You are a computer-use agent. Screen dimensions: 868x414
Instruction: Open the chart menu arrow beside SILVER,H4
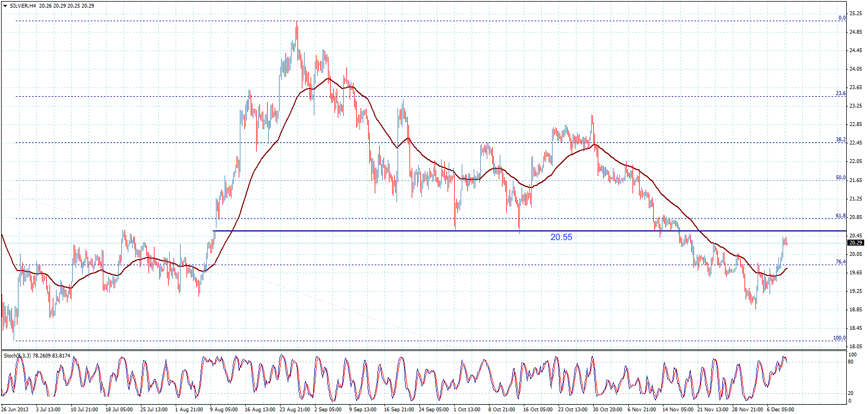(5, 5)
